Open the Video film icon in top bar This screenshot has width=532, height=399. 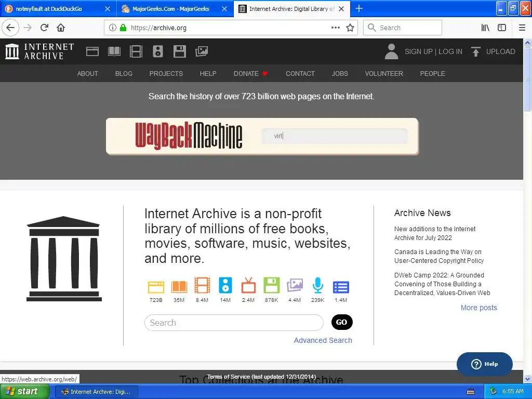(136, 51)
